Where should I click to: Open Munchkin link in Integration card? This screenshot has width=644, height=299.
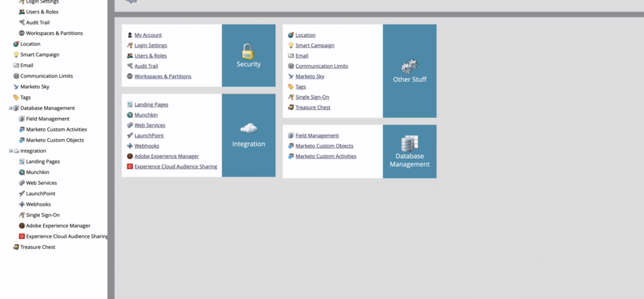click(x=146, y=115)
